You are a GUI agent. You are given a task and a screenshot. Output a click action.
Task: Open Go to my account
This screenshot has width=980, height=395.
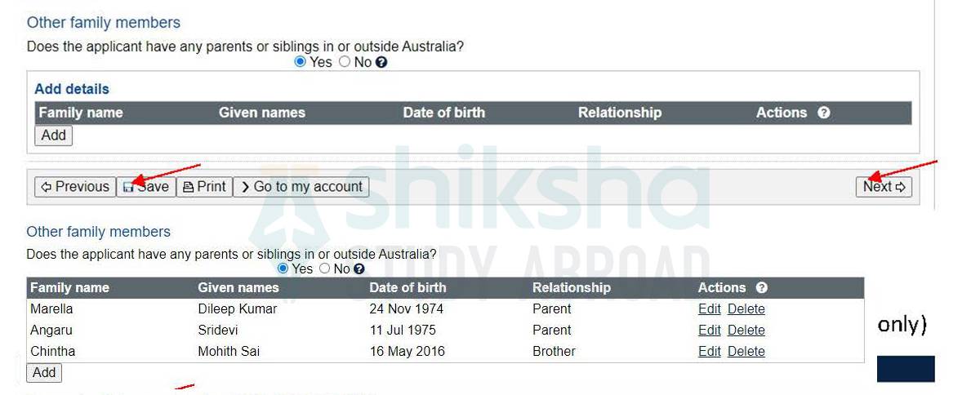click(x=301, y=187)
